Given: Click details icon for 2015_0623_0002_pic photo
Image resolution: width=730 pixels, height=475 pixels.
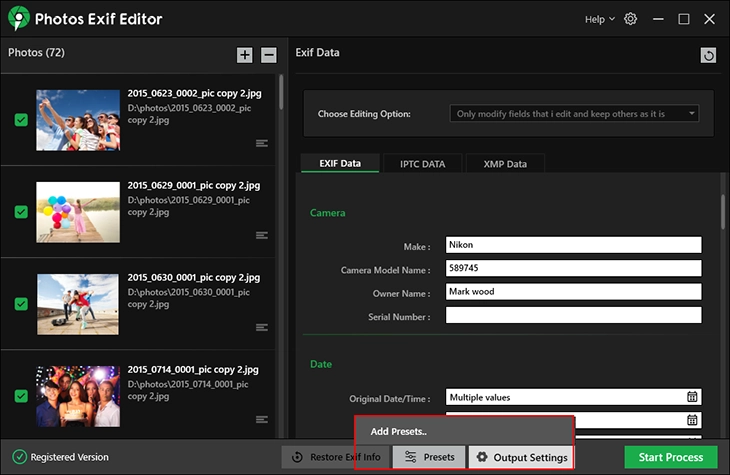Looking at the screenshot, I should (x=262, y=143).
